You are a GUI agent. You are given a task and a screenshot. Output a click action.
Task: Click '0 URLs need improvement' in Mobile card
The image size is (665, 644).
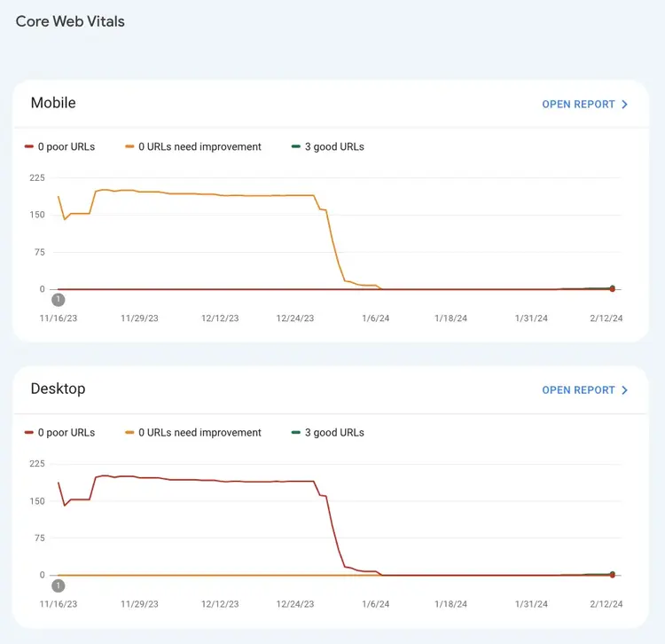(x=199, y=146)
